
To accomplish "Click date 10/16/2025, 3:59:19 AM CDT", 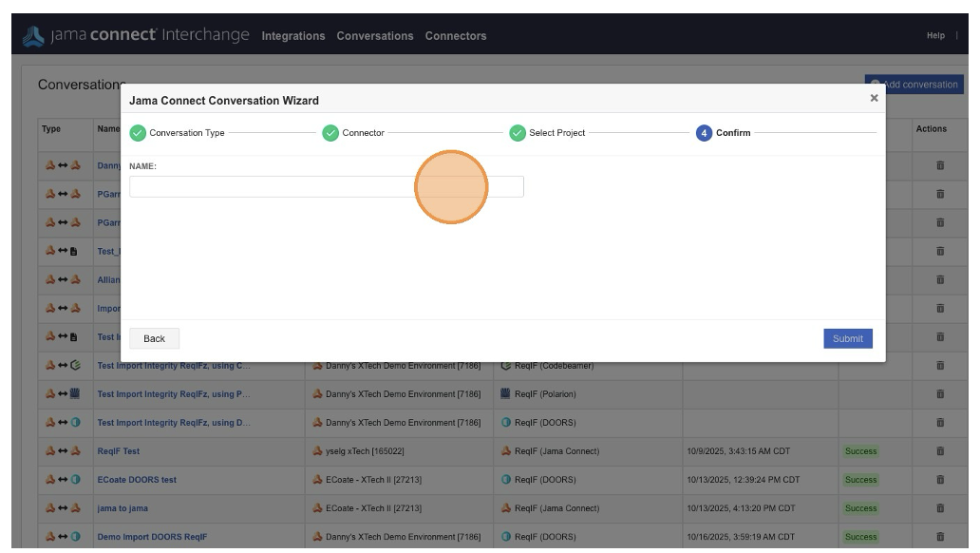I will pos(741,537).
